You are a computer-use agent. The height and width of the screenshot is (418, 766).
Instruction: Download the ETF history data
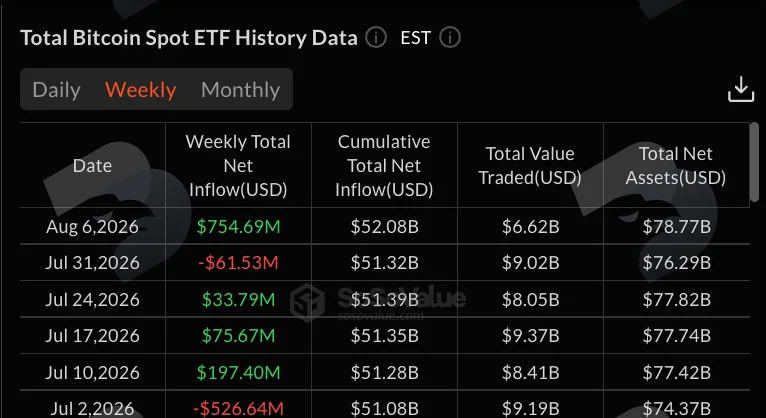[x=741, y=89]
